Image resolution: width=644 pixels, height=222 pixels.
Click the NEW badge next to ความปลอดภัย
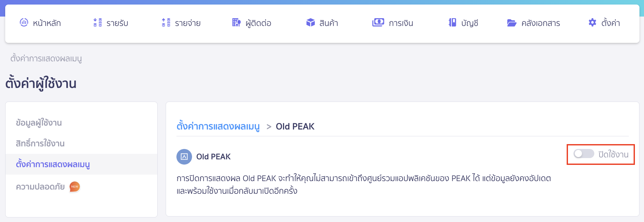click(x=75, y=186)
